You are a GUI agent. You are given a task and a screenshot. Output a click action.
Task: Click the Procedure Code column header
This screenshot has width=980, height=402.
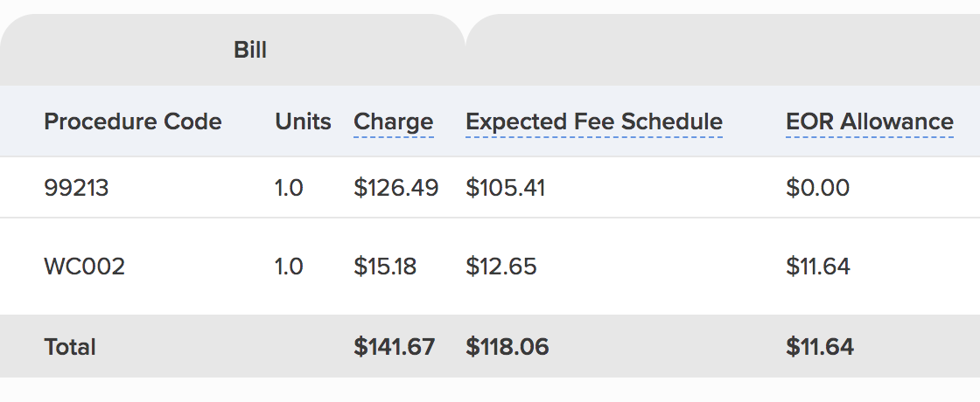[133, 121]
